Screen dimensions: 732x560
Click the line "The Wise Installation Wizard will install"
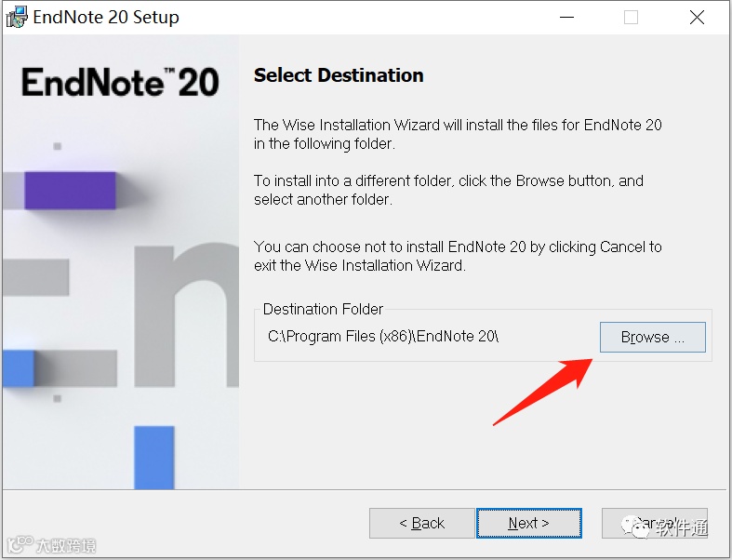click(458, 126)
